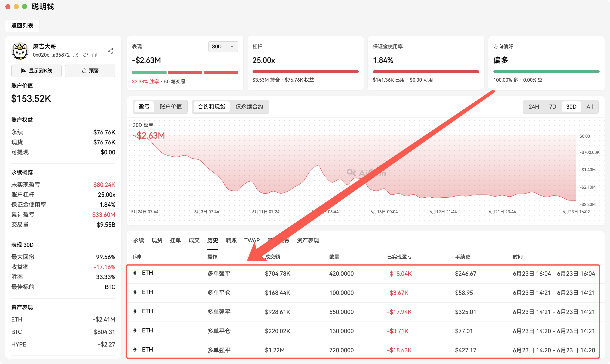Click realized loss -$18.04K
The height and width of the screenshot is (364, 610).
(x=399, y=273)
